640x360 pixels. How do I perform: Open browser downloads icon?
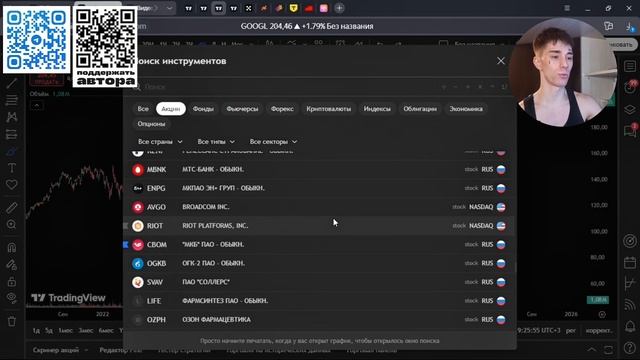[x=629, y=26]
